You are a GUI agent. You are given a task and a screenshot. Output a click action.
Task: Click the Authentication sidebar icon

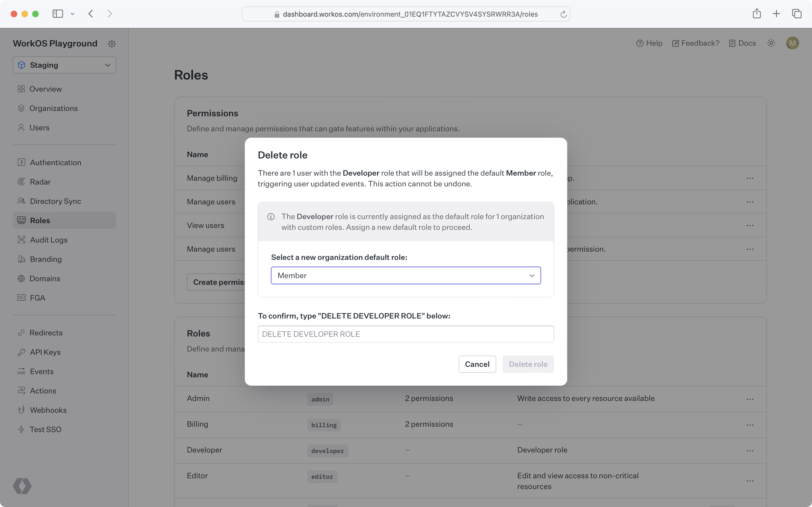21,162
